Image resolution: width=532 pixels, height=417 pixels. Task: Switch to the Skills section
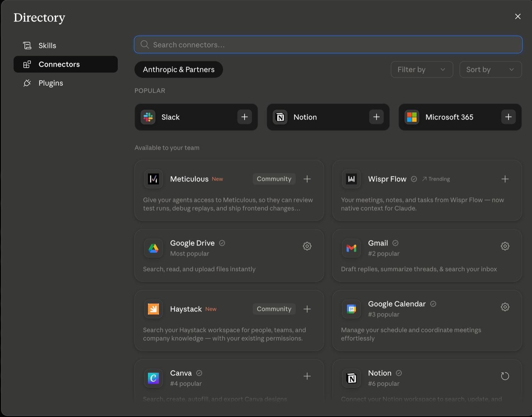pyautogui.click(x=66, y=45)
